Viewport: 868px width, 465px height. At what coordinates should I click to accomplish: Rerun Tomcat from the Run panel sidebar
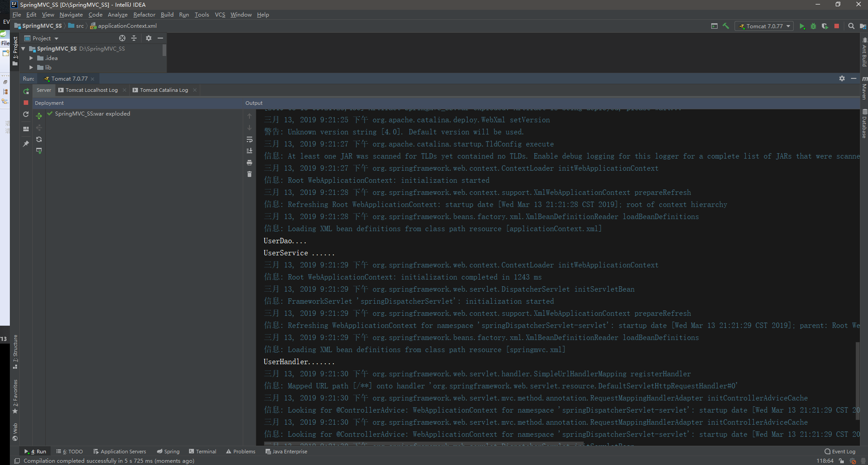pyautogui.click(x=26, y=91)
